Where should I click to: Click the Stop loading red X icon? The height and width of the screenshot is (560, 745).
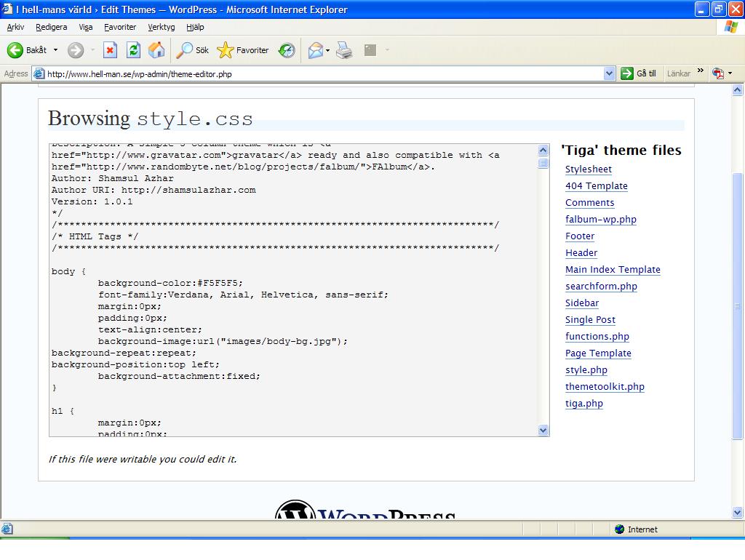click(x=111, y=50)
